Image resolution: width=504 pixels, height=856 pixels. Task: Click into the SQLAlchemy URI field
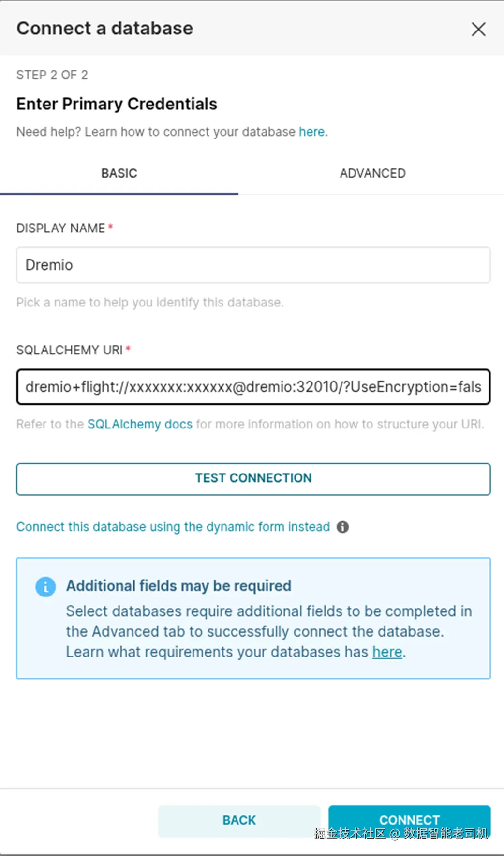(253, 387)
